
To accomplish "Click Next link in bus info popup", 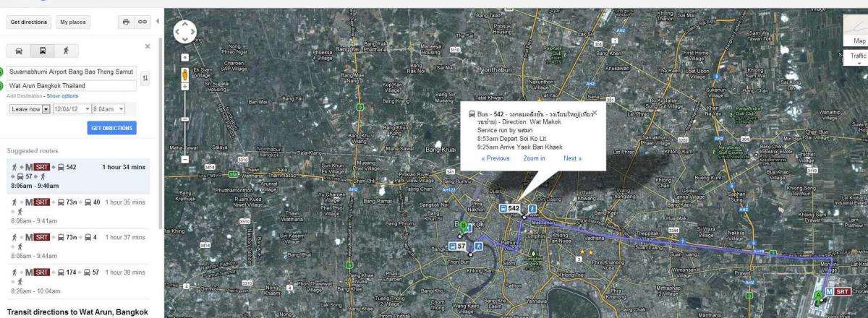I will coord(572,158).
